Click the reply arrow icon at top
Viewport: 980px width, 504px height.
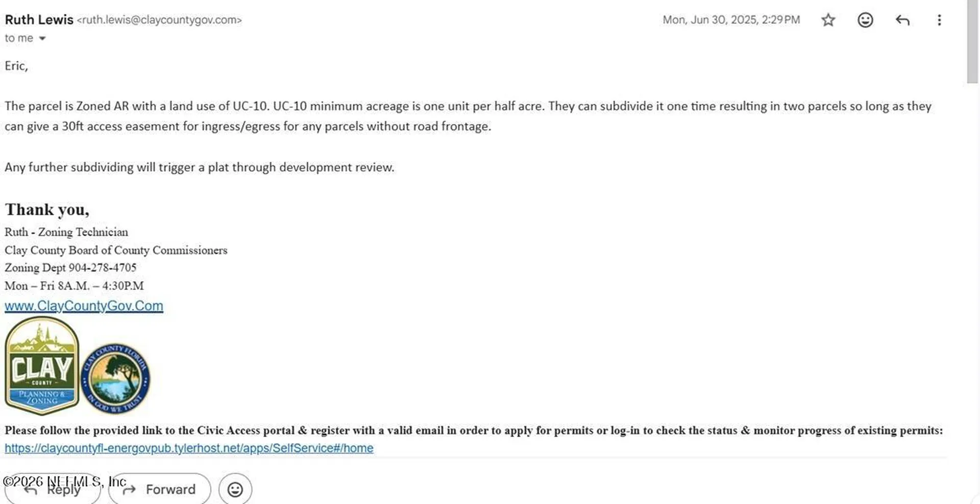click(x=902, y=20)
